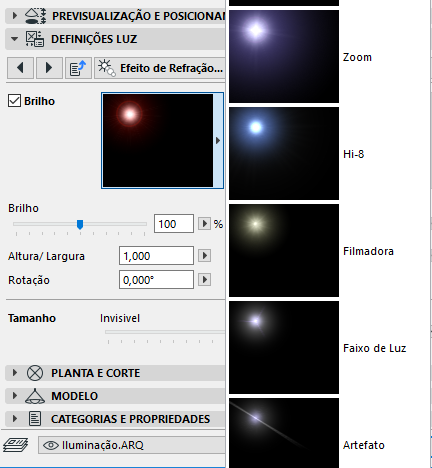The image size is (432, 468).
Task: Expand the Modelo section
Action: pos(14,396)
